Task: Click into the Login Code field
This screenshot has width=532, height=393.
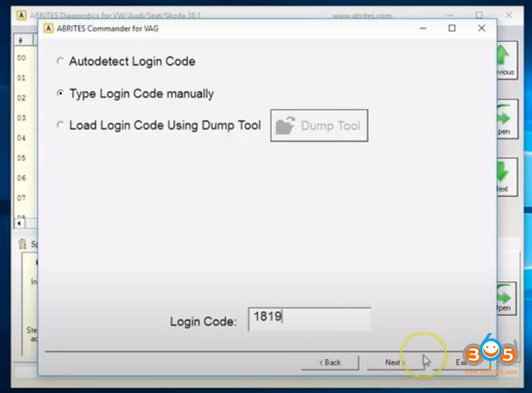Action: pyautogui.click(x=309, y=319)
